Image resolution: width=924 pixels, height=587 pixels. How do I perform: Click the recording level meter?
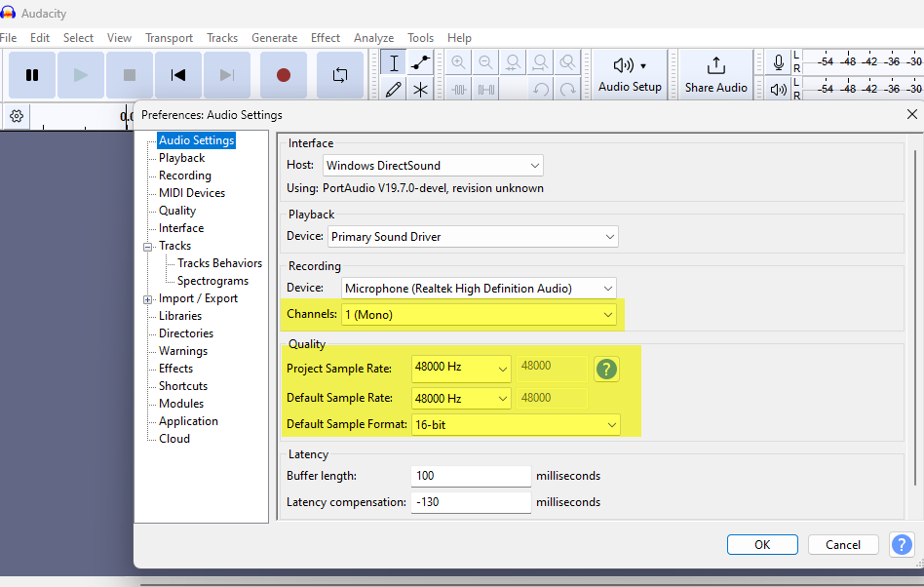pos(863,61)
